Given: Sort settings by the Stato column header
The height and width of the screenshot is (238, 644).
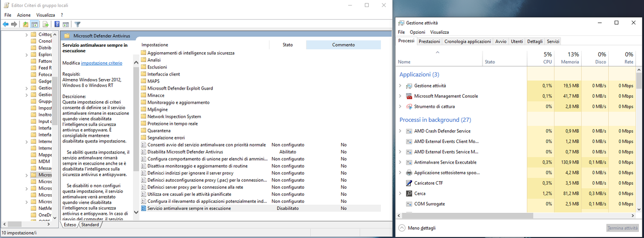Looking at the screenshot, I should click(287, 45).
